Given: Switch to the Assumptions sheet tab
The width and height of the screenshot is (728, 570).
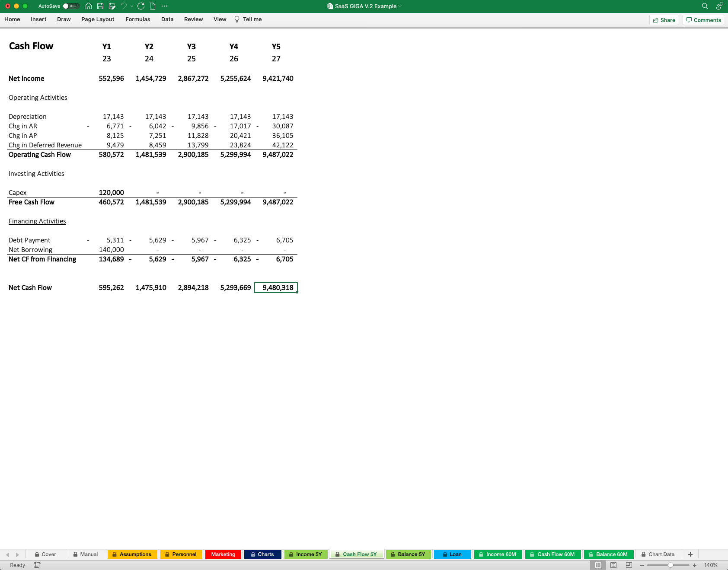Looking at the screenshot, I should coord(132,554).
